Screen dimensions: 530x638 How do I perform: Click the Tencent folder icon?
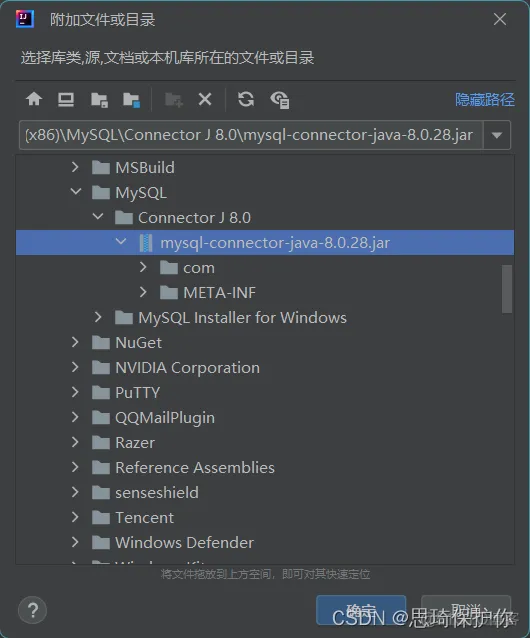tap(101, 518)
